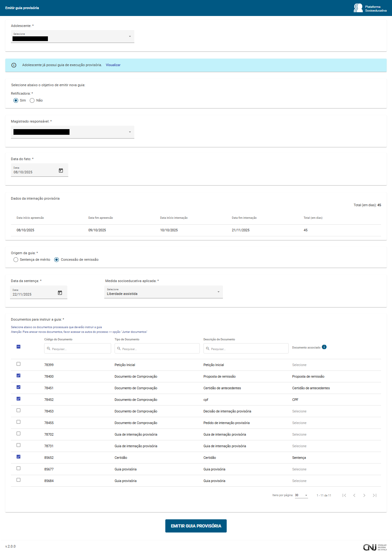This screenshot has height=556, width=392.
Task: Click the Data da sentença date field
Action: pyautogui.click(x=39, y=292)
